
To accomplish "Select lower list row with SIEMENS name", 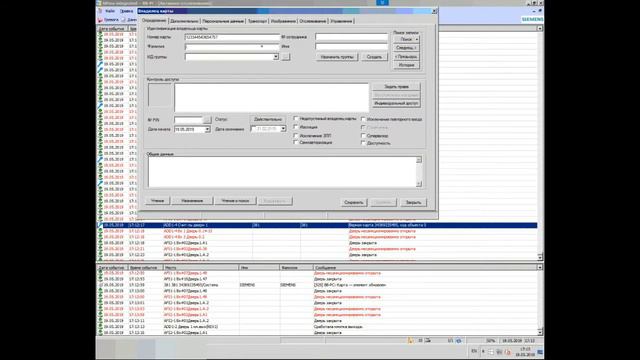I will [317, 285].
